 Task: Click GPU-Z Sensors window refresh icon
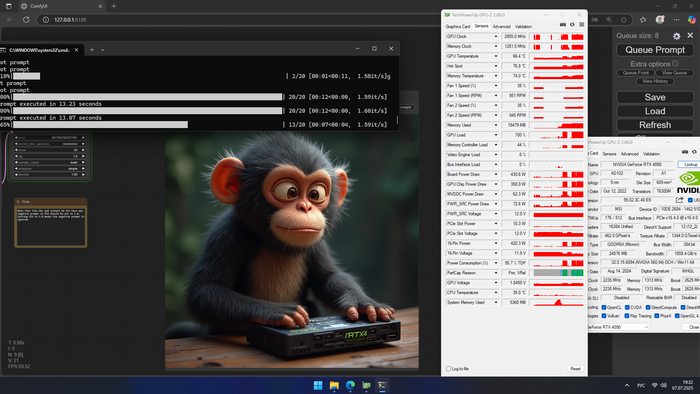tap(572, 25)
